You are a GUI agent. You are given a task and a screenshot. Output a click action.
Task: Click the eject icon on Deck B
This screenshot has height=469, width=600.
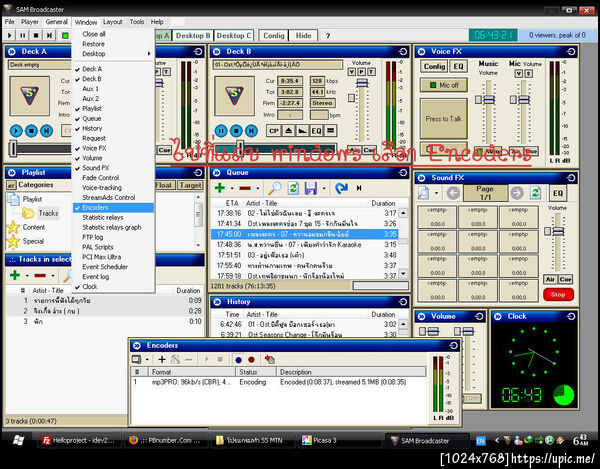[x=289, y=130]
